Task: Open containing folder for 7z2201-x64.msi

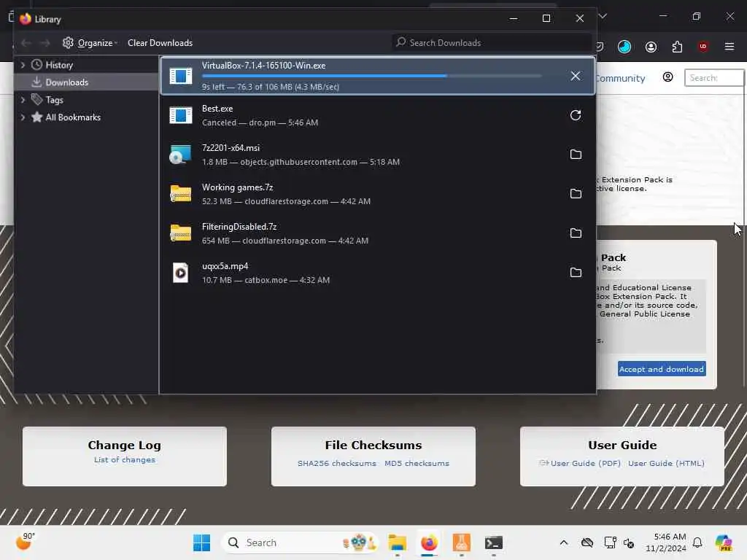Action: click(576, 155)
